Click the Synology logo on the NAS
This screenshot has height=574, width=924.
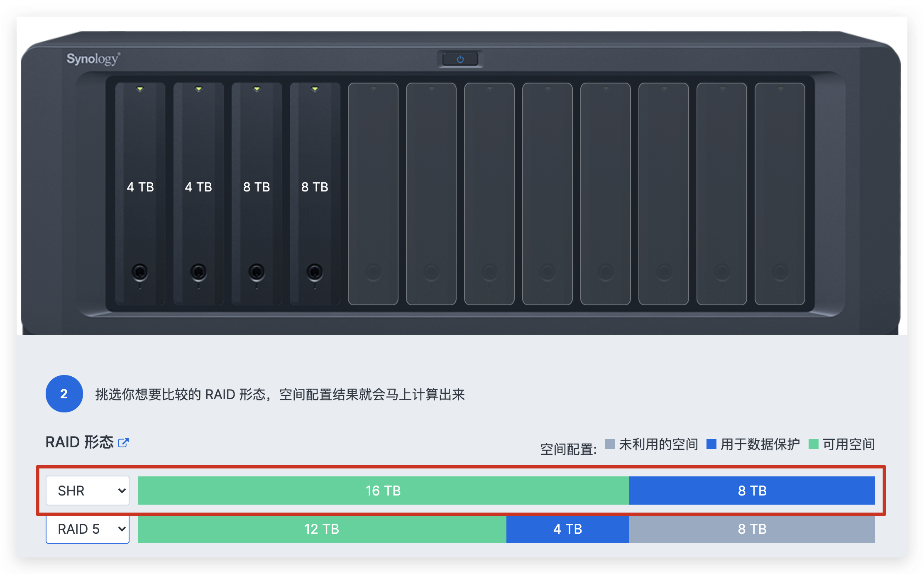coord(92,59)
